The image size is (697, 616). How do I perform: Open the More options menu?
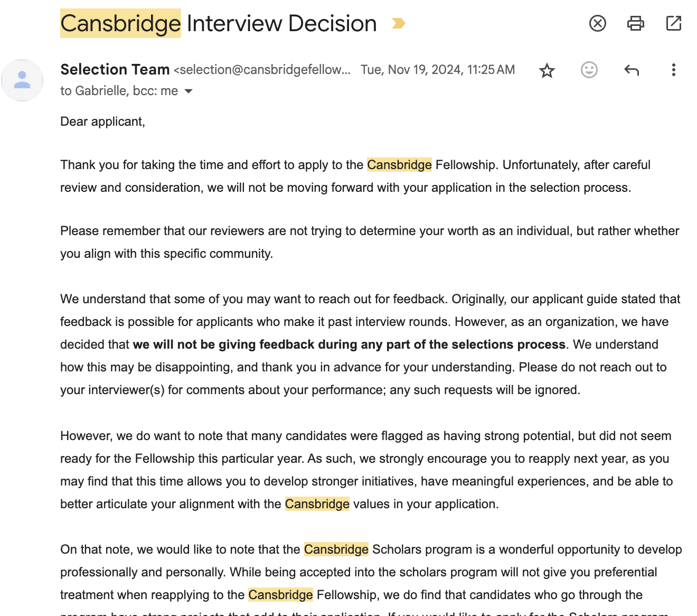(x=673, y=70)
